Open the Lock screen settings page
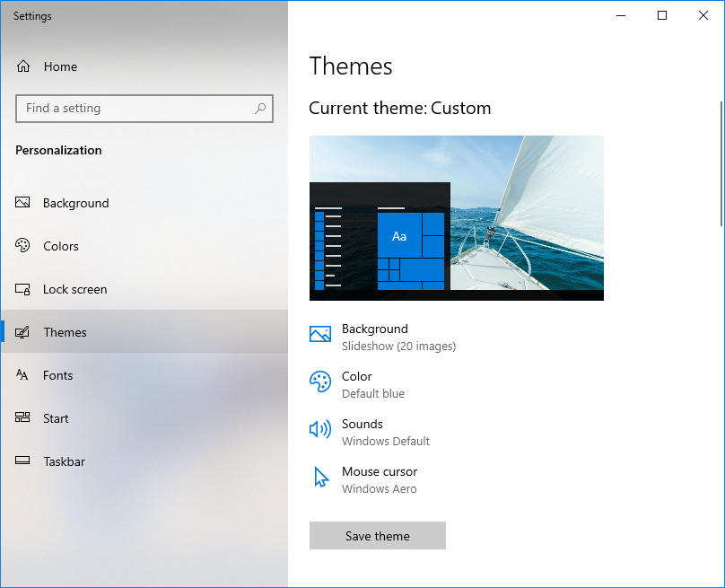This screenshot has height=588, width=725. click(144, 289)
